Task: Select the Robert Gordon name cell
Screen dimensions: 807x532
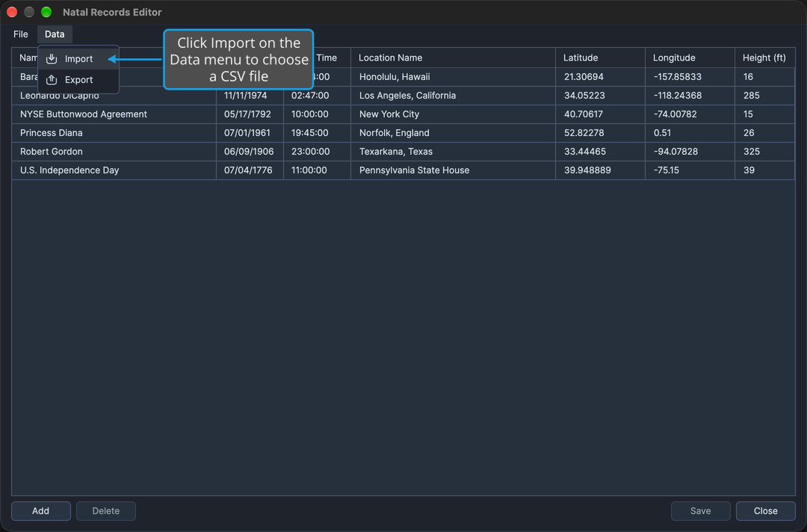Action: click(x=114, y=152)
